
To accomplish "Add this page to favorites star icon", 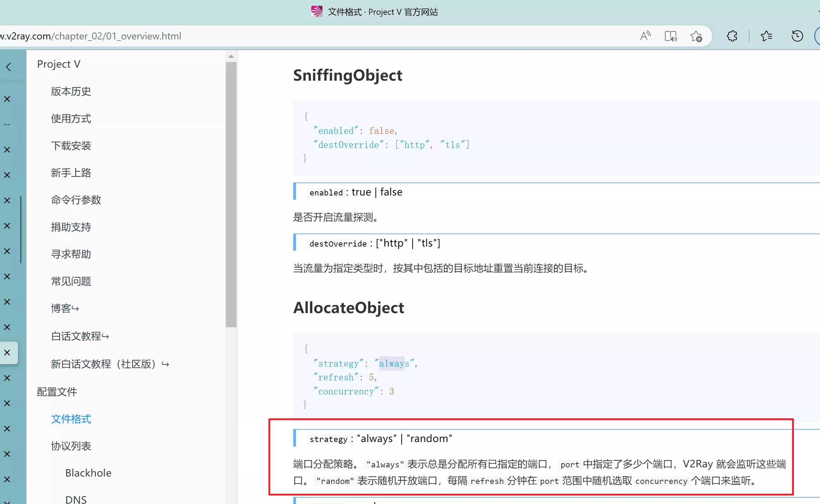I will click(696, 36).
